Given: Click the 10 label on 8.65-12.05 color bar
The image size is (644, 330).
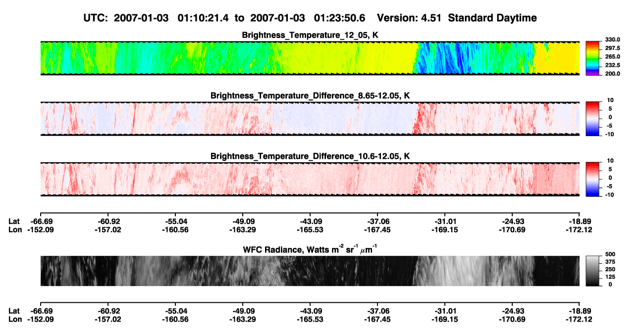Looking at the screenshot, I should 611,100.
